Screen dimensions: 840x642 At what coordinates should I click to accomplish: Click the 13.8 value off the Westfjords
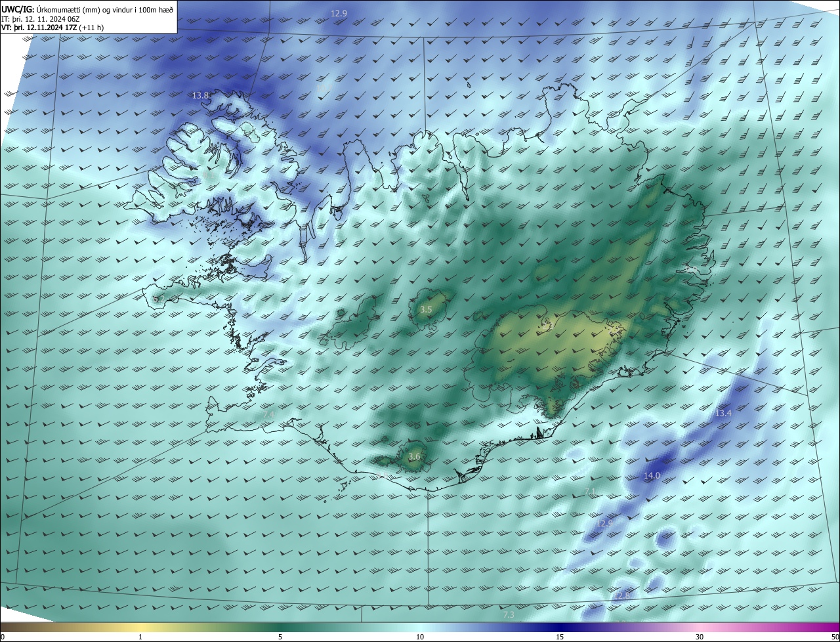pos(201,95)
